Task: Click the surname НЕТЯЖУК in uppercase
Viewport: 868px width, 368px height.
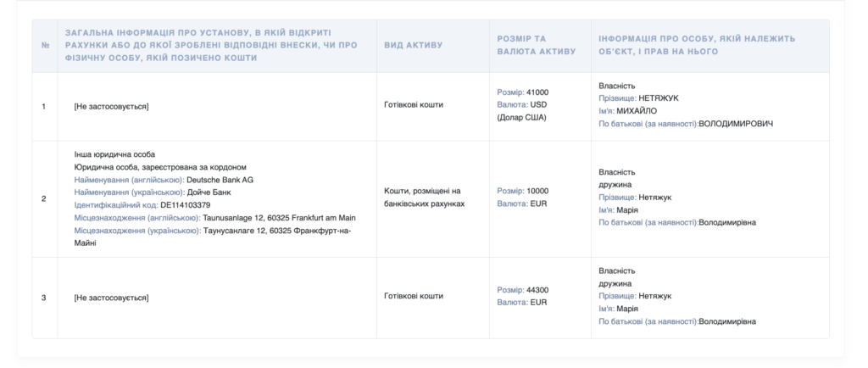Action: click(x=659, y=98)
